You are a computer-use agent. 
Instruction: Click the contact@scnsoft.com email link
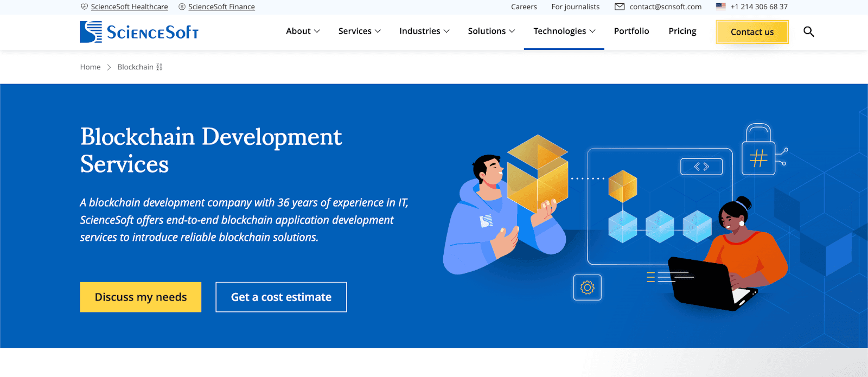tap(665, 7)
